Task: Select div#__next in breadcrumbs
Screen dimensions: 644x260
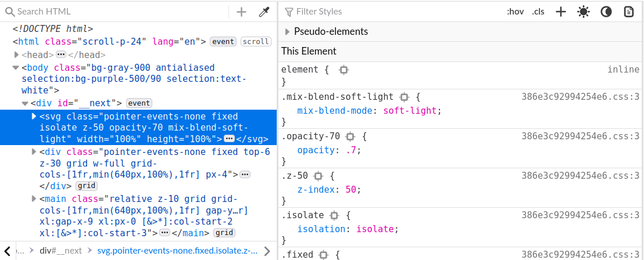Action: [x=60, y=251]
